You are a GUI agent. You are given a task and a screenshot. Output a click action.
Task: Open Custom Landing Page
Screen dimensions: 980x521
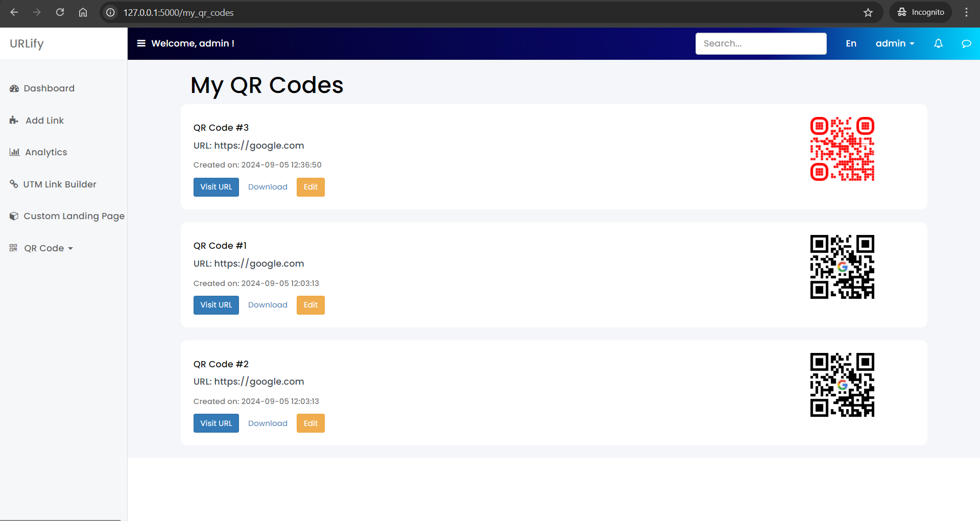coord(74,216)
